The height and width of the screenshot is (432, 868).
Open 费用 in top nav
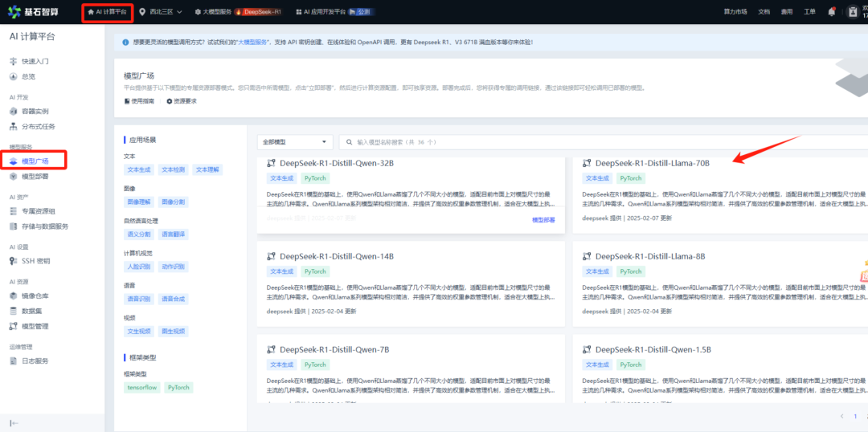coord(787,11)
